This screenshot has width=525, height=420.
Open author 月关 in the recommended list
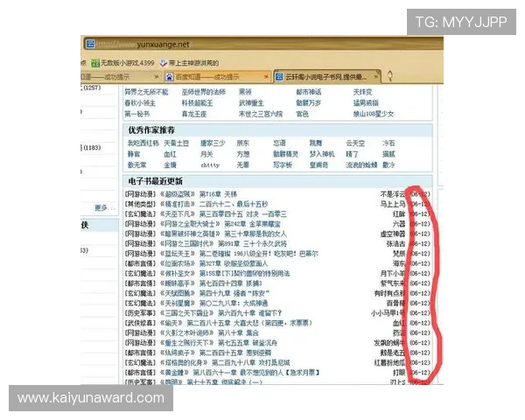206,154
